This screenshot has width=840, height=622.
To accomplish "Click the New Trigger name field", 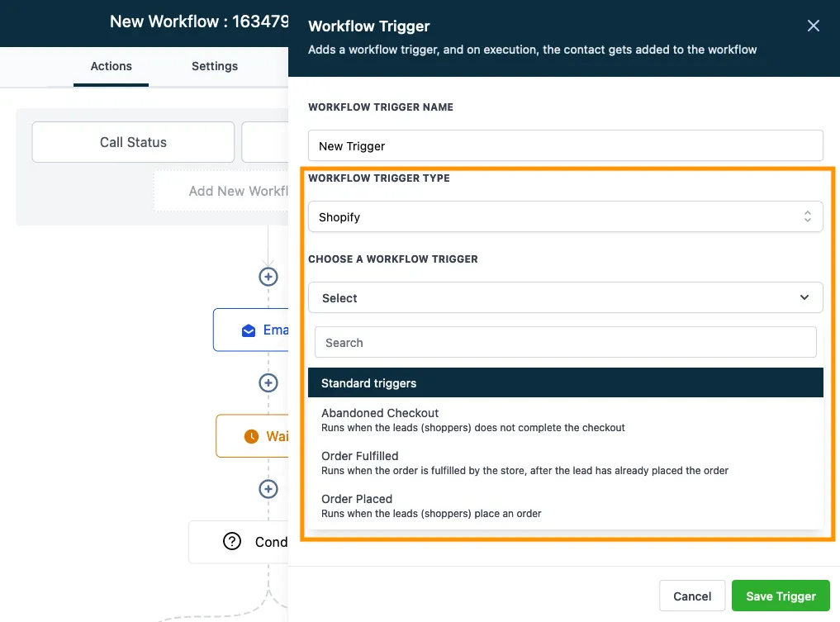I will (565, 145).
